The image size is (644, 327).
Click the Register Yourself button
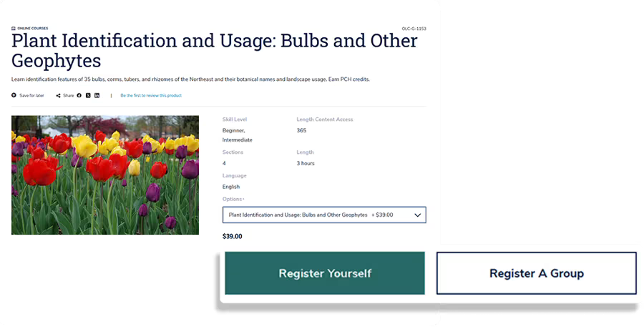(324, 273)
